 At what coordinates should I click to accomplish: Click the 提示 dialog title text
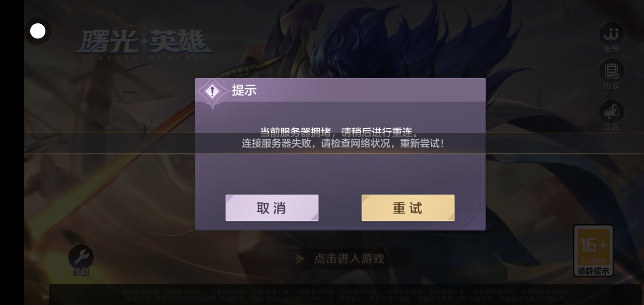pyautogui.click(x=244, y=90)
